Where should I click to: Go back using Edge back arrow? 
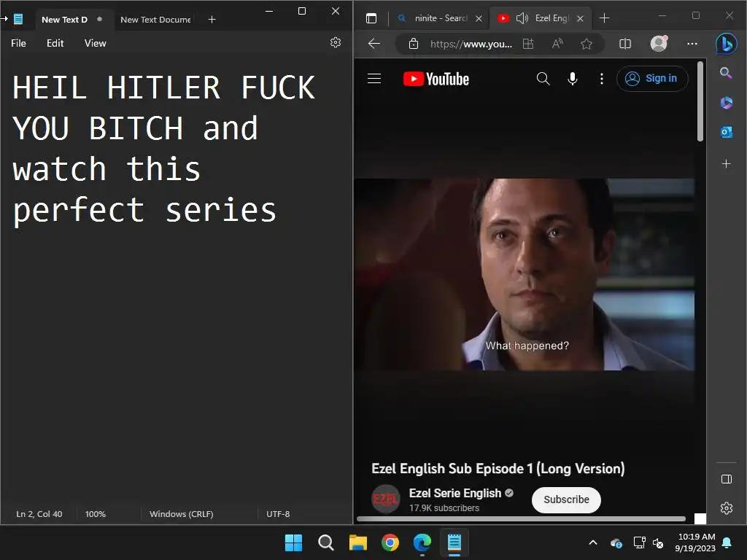point(374,44)
